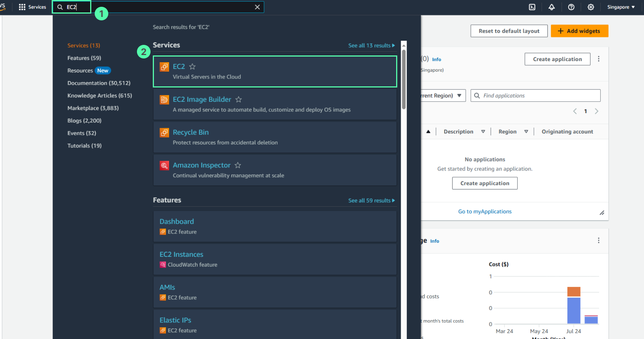Click the Amazon Inspector red icon
This screenshot has height=339, width=644.
[x=164, y=165]
